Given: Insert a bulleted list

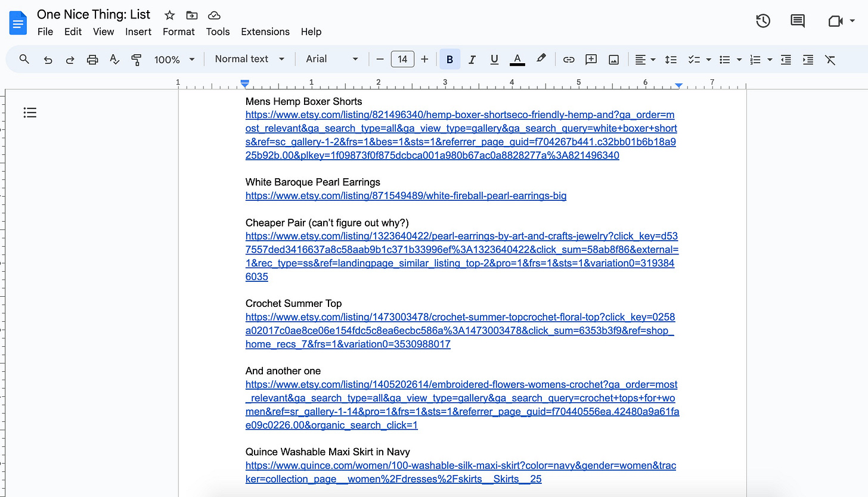Looking at the screenshot, I should [725, 59].
